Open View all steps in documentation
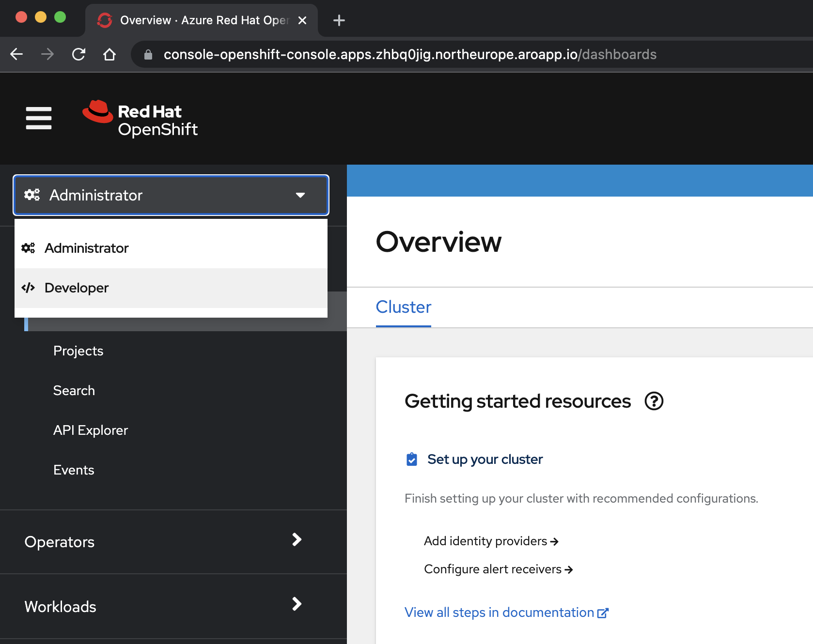 point(499,612)
